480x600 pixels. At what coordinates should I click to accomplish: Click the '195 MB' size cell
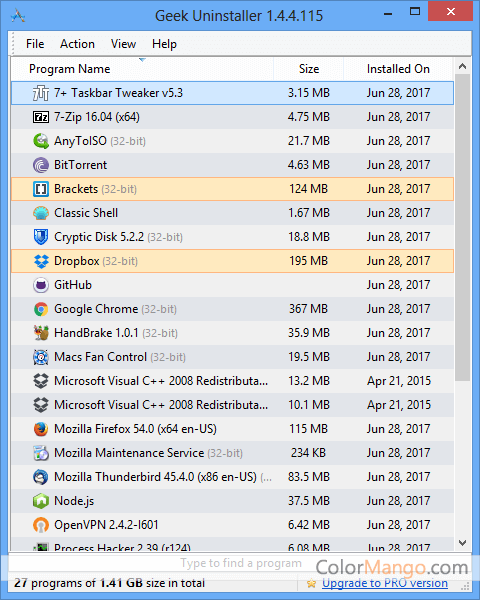pyautogui.click(x=309, y=261)
